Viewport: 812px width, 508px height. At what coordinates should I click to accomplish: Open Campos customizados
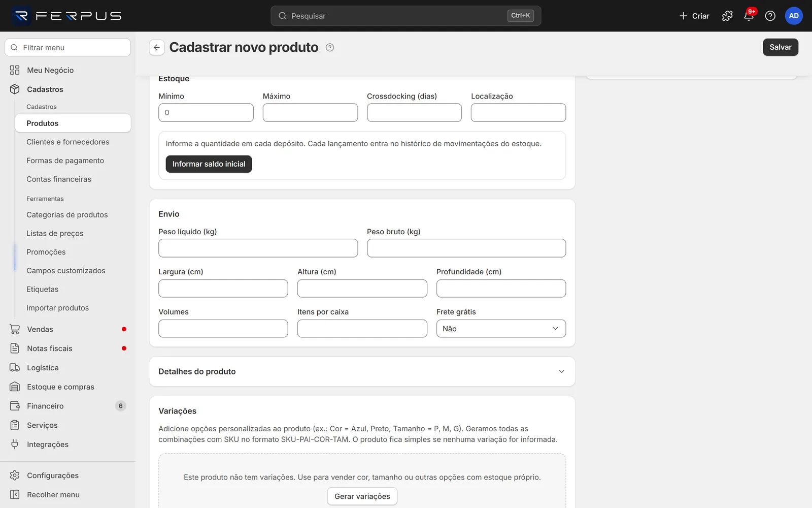(73, 271)
